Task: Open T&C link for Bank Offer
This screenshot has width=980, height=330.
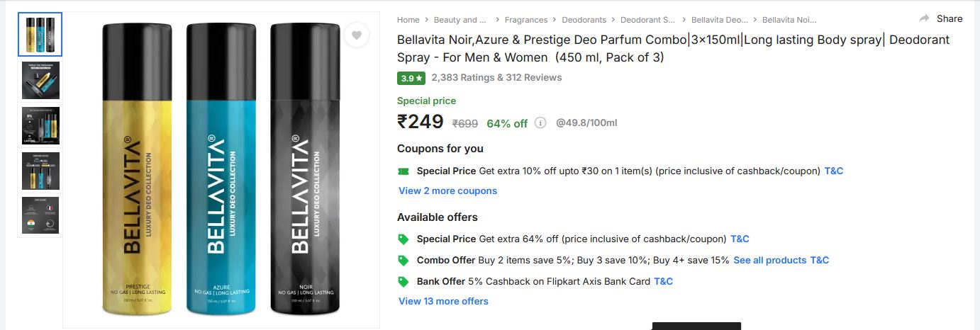Action: pos(663,282)
